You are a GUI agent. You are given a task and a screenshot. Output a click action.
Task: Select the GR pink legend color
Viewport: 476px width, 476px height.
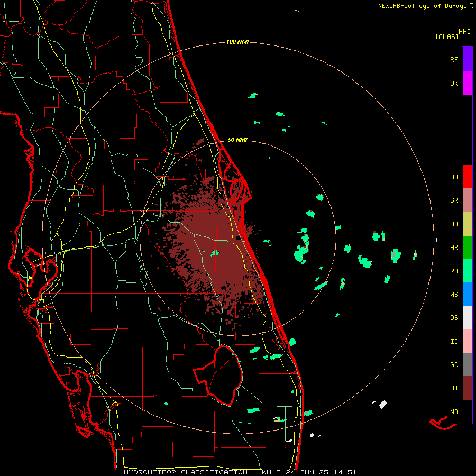tap(467, 200)
